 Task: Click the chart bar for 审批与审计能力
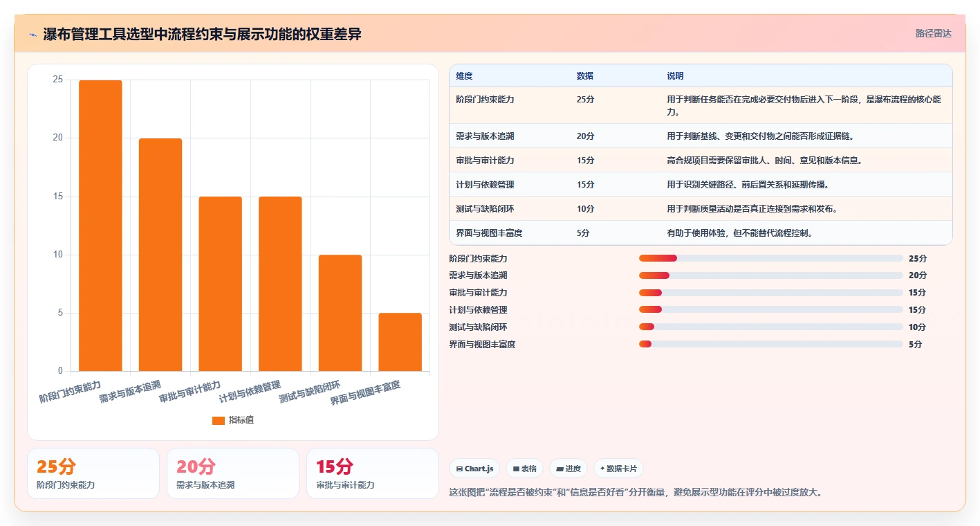pyautogui.click(x=220, y=284)
